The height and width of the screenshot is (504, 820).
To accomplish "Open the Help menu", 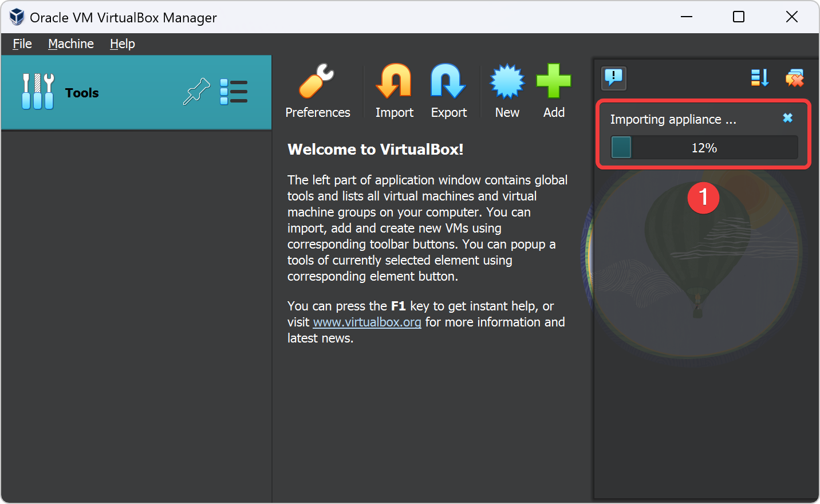I will pyautogui.click(x=123, y=44).
